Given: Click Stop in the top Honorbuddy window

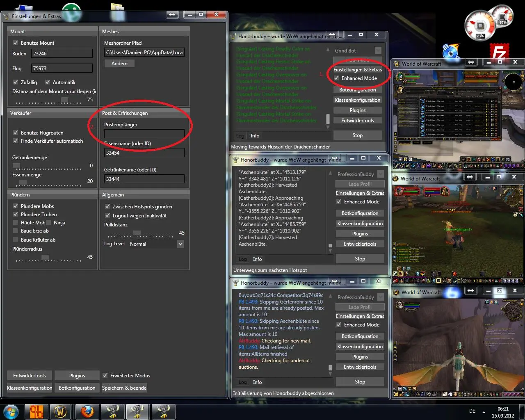Looking at the screenshot, I should click(x=358, y=135).
